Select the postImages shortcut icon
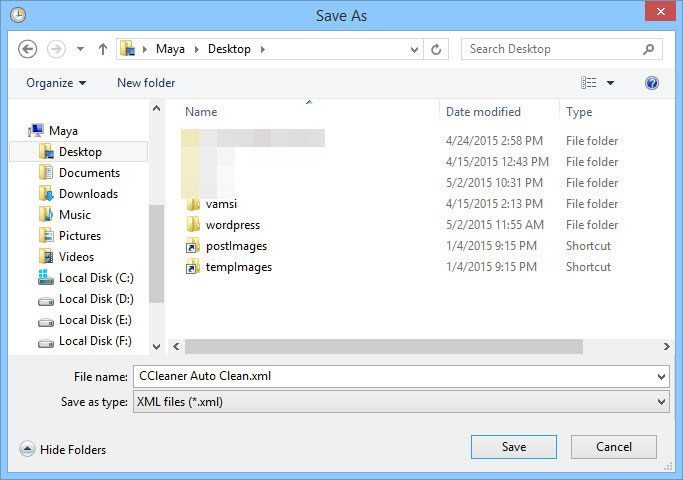This screenshot has height=480, width=683. click(x=193, y=246)
